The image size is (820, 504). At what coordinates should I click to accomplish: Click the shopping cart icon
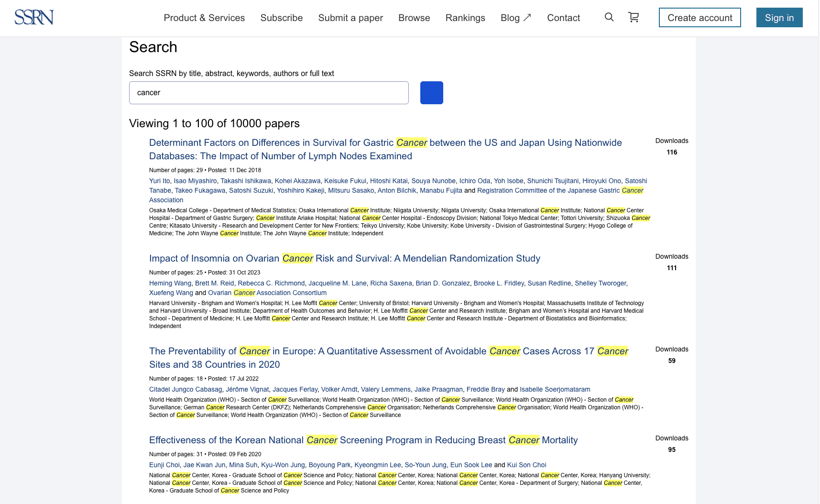pos(634,17)
